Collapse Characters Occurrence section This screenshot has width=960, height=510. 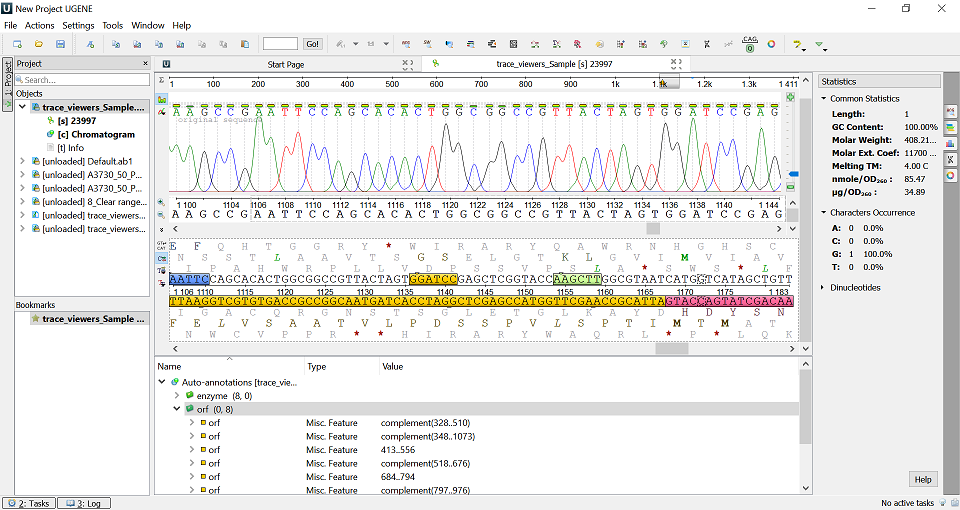pyautogui.click(x=823, y=212)
